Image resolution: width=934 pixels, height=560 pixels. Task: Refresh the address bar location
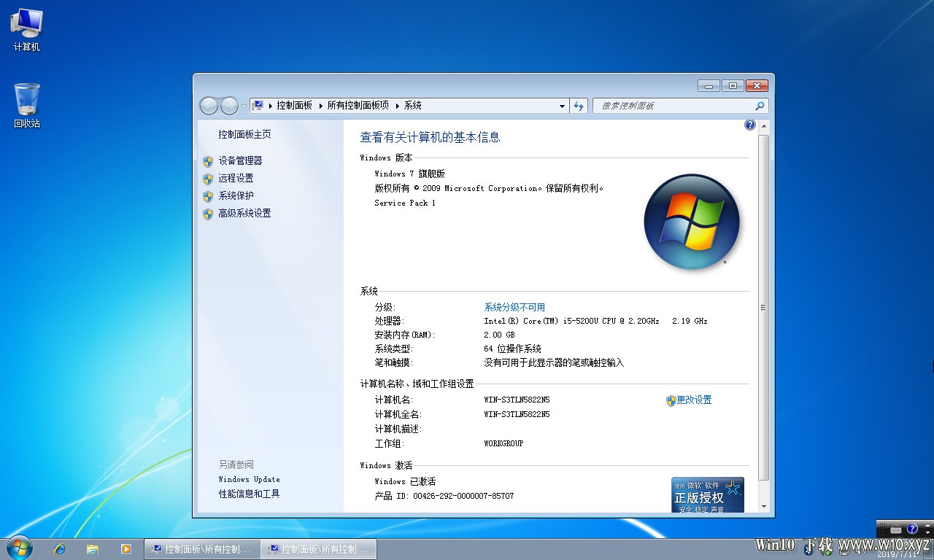(579, 106)
